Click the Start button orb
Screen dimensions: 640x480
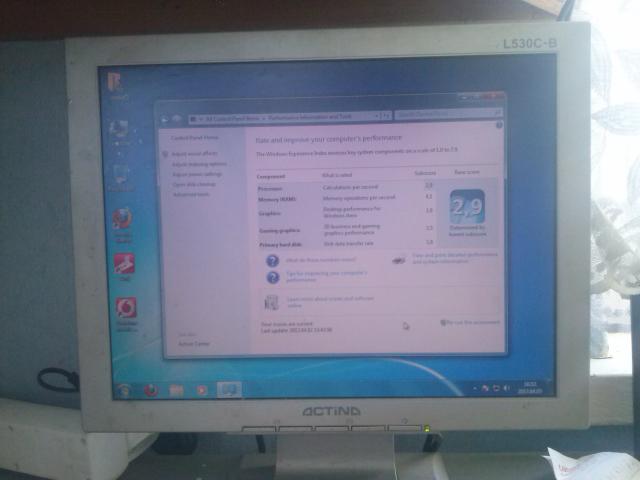click(x=122, y=389)
